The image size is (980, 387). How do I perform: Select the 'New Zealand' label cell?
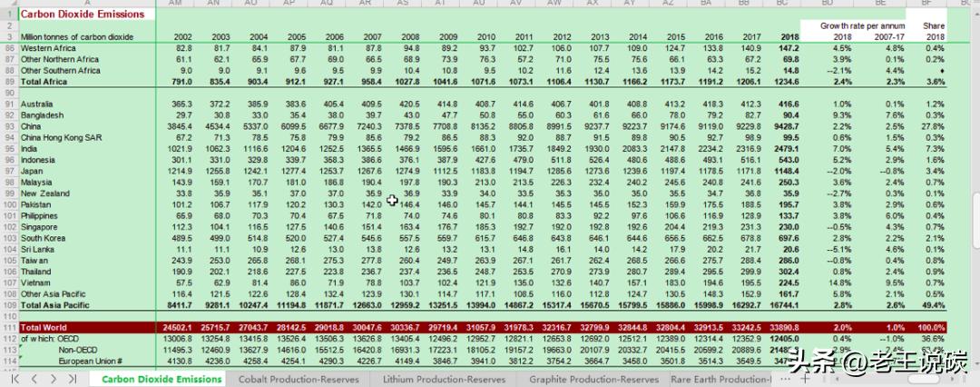pos(87,193)
